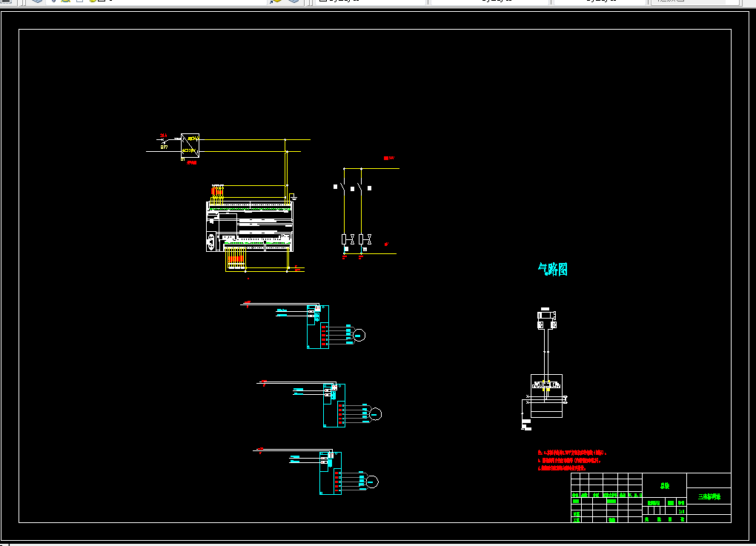Select the pneumatic valve box below 气路图
The image size is (756, 546).
point(546,396)
